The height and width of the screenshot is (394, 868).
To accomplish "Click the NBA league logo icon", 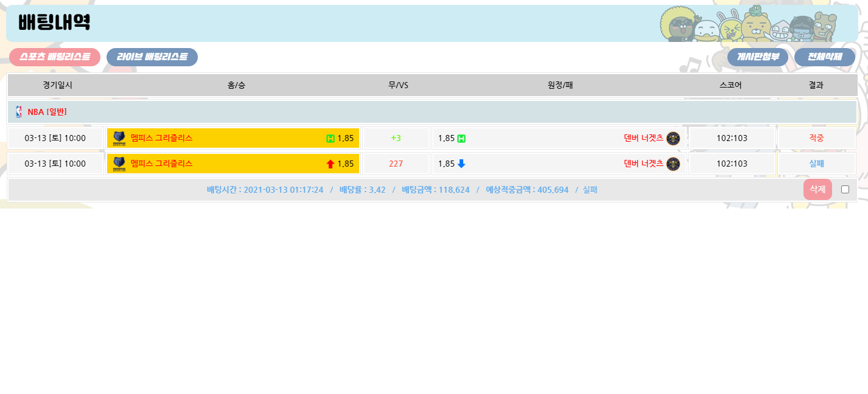I will pos(19,112).
